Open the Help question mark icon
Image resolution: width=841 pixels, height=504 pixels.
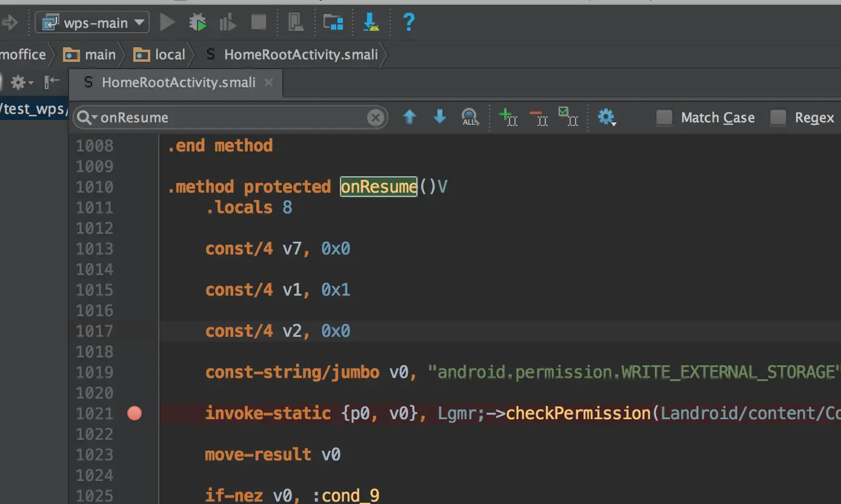[409, 23]
